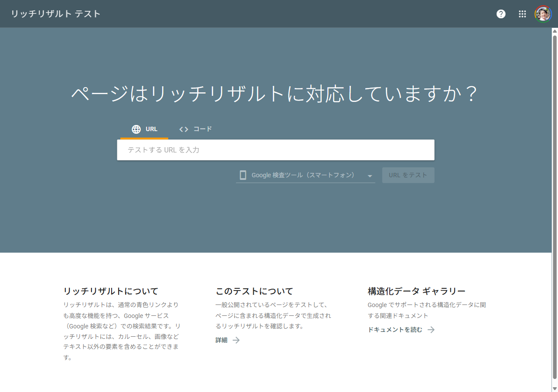Click the このテストについて heading
Image resolution: width=558 pixels, height=392 pixels.
pyautogui.click(x=254, y=291)
